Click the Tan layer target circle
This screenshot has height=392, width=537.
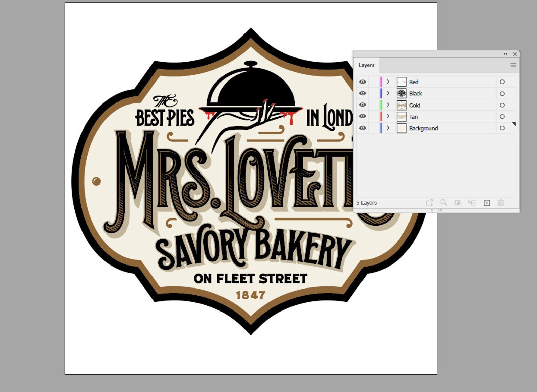click(x=502, y=117)
